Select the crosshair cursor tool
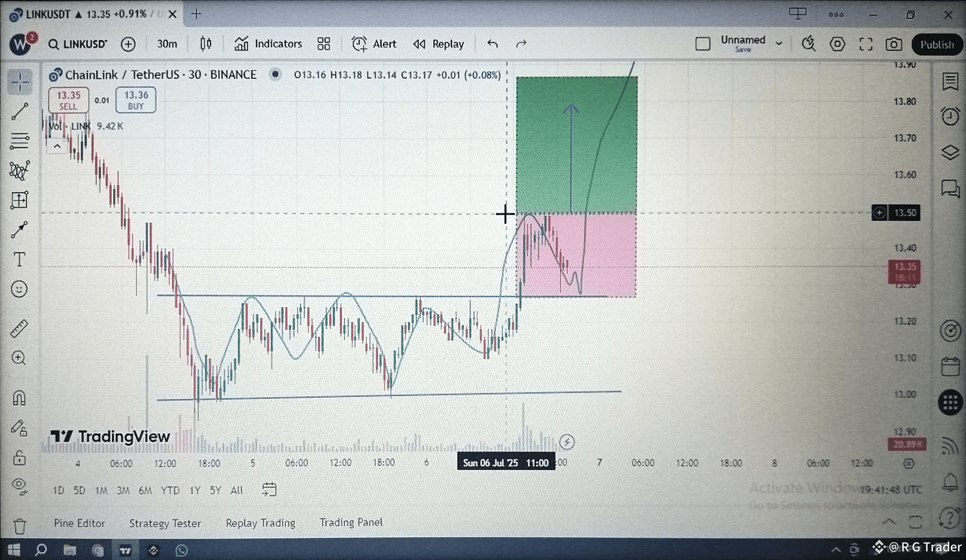The width and height of the screenshot is (966, 560). pyautogui.click(x=20, y=82)
